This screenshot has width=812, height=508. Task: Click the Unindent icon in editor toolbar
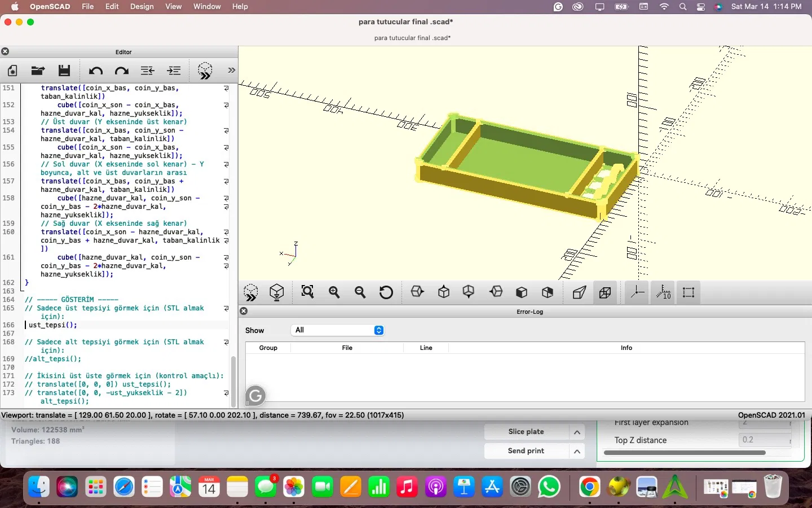click(x=148, y=71)
